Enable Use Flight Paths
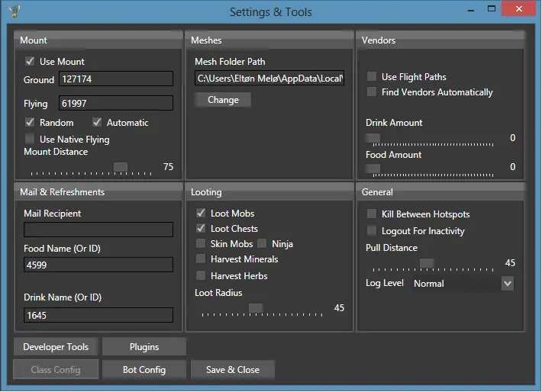This screenshot has width=542, height=392. (x=372, y=77)
